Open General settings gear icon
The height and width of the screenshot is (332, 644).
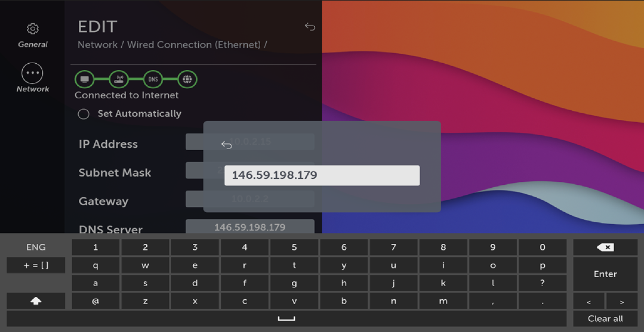33,29
